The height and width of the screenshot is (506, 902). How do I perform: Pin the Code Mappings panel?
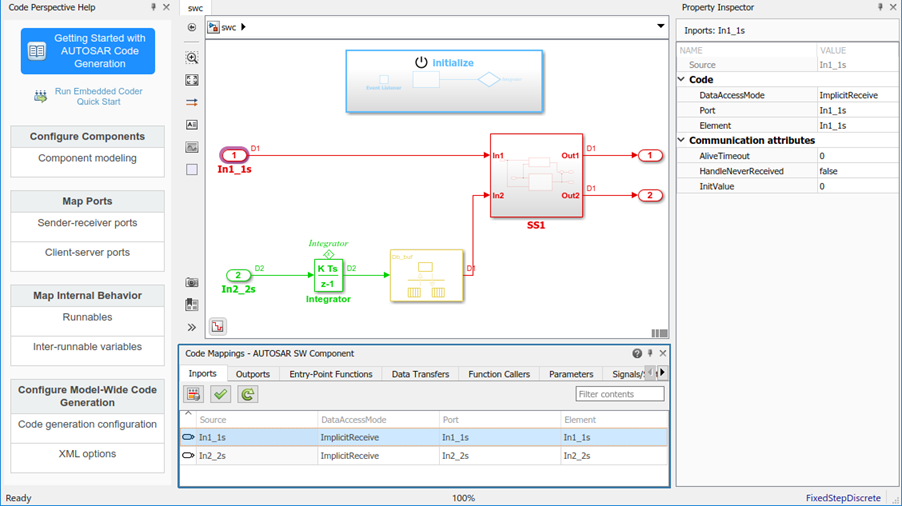point(650,353)
